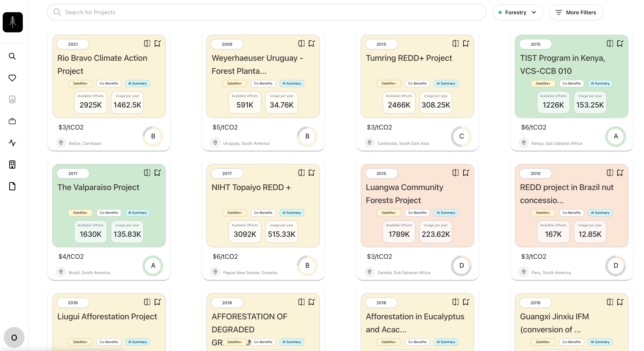Viewport: 644px width, 351px height.
Task: Open Guangxi Jinxiu IFM project title
Action: pyautogui.click(x=554, y=323)
